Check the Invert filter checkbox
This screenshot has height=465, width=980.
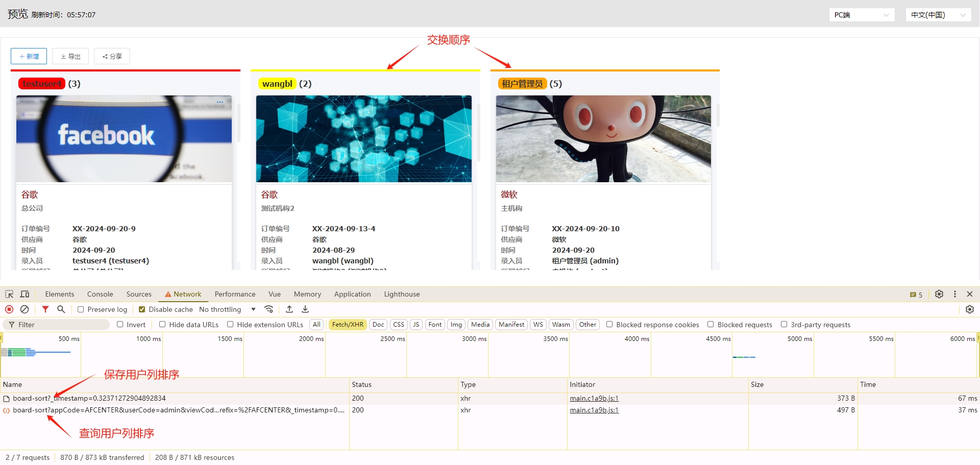[120, 325]
